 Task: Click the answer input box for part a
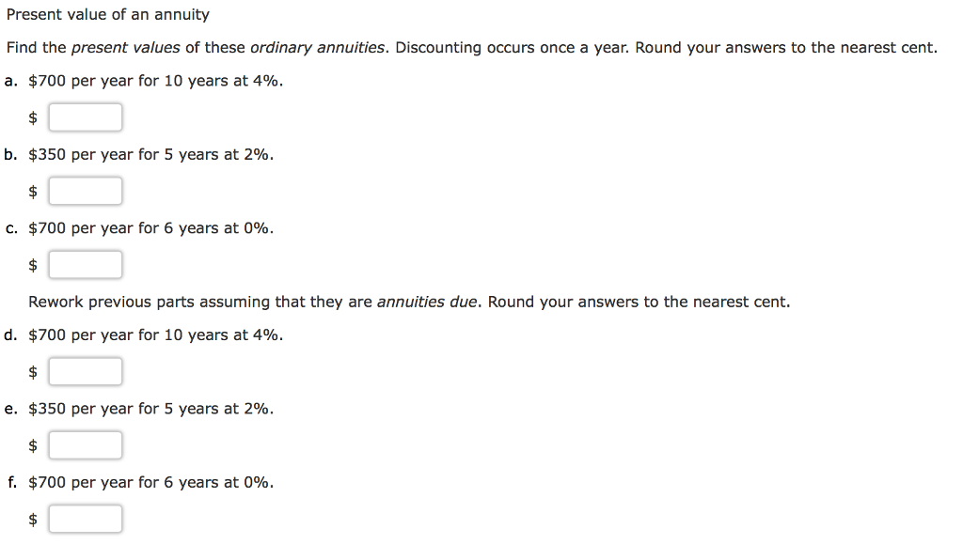pyautogui.click(x=85, y=117)
